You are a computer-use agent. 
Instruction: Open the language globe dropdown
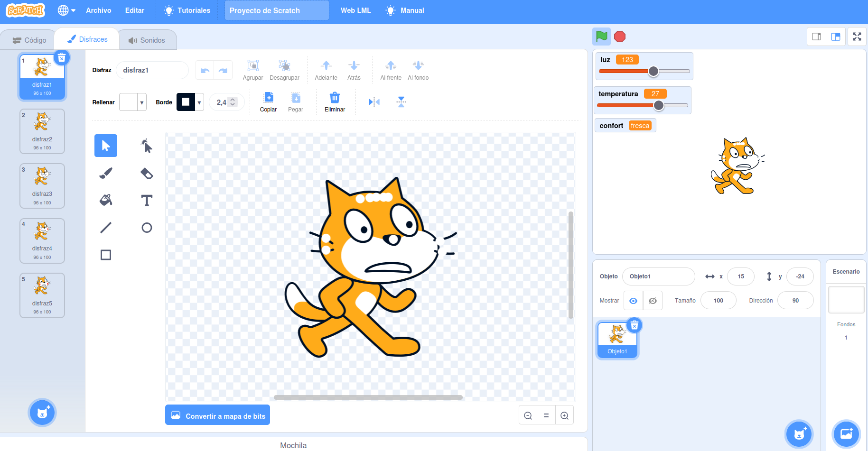(66, 10)
